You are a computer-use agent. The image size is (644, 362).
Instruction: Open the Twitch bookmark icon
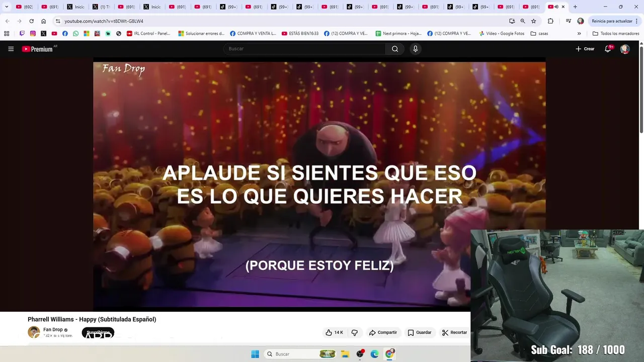22,34
